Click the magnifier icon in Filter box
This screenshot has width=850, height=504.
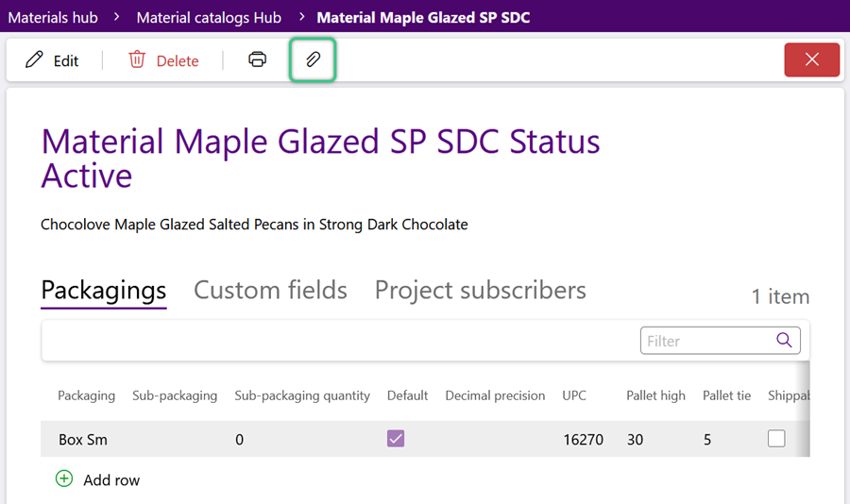point(784,341)
